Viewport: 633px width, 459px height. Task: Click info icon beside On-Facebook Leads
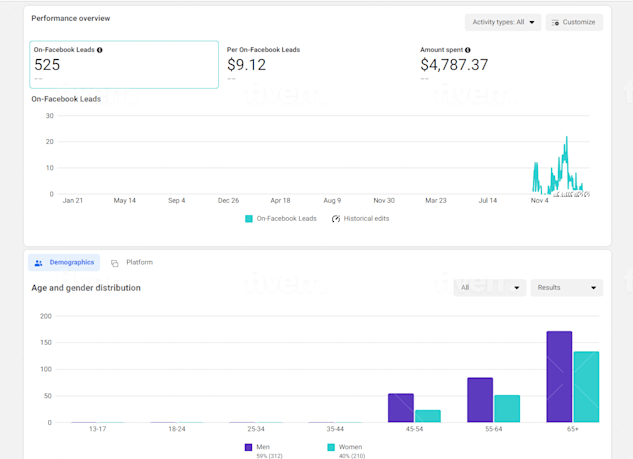tap(99, 50)
